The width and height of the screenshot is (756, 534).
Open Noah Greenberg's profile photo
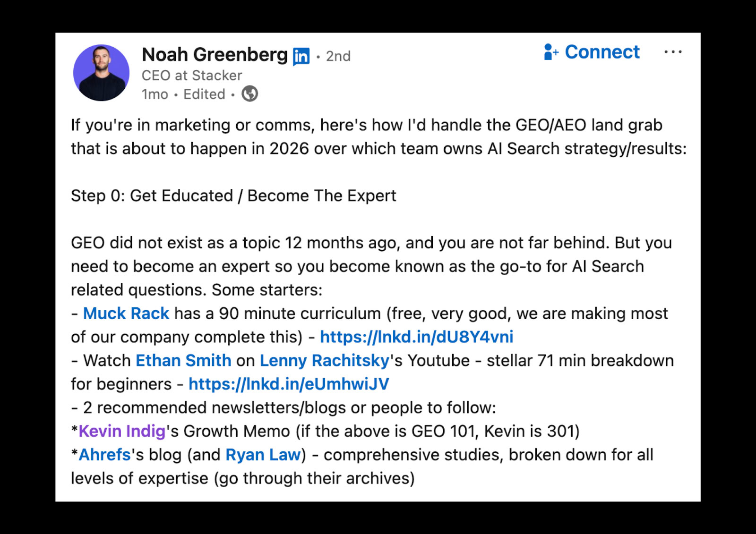coord(101,73)
